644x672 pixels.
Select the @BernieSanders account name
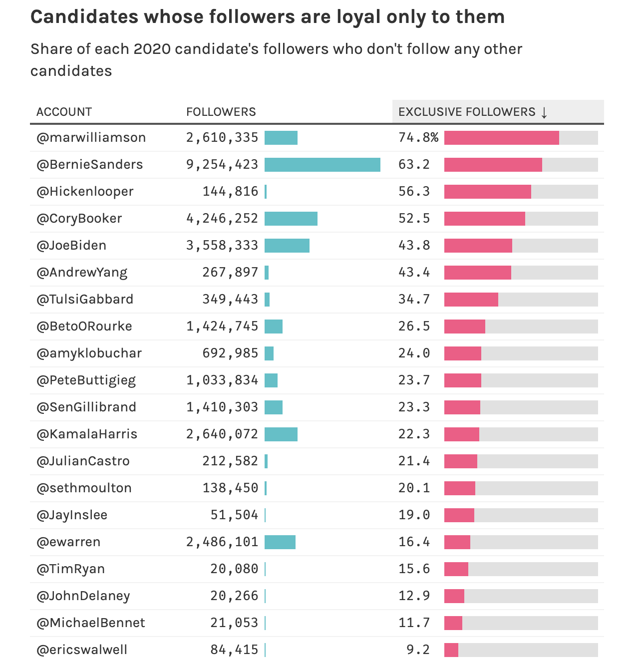pyautogui.click(x=90, y=165)
